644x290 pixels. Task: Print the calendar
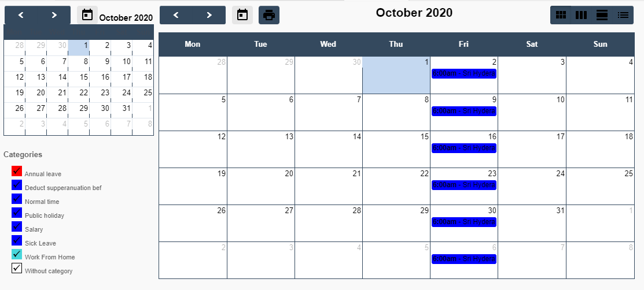269,15
